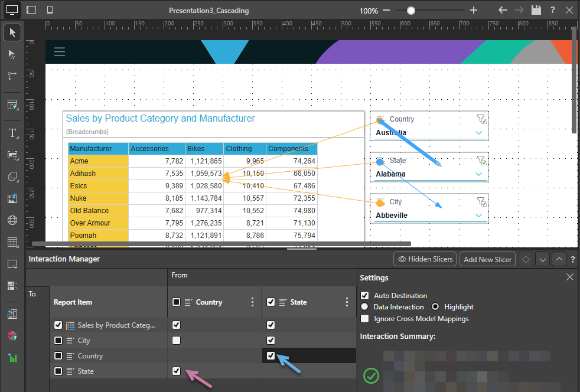Select the pointer selection tool
This screenshot has width=580, height=392.
12,32
